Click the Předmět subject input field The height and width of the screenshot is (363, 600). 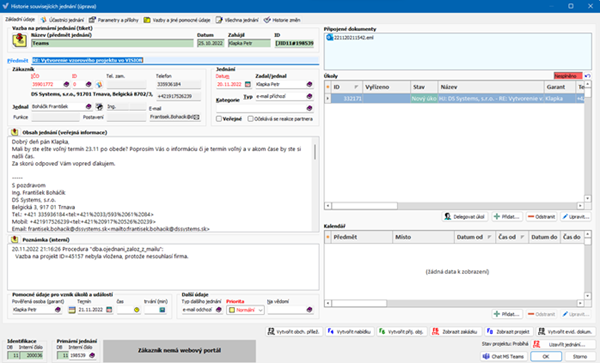175,60
